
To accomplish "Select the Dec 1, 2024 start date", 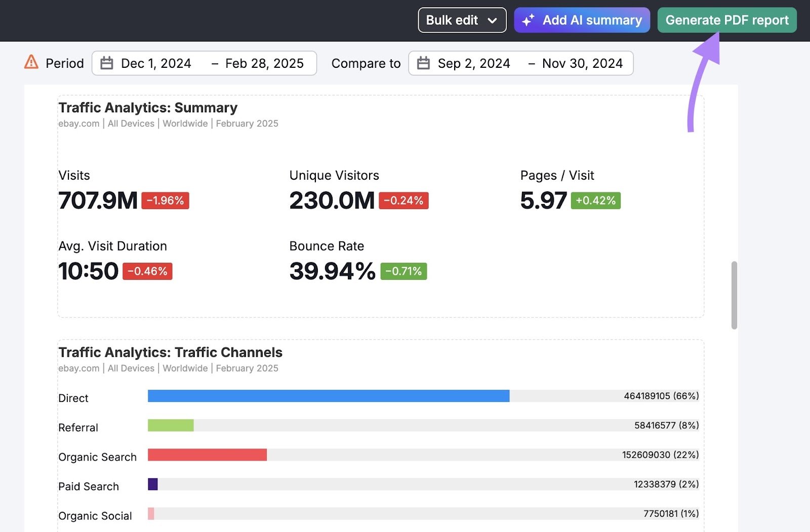I will tap(156, 63).
